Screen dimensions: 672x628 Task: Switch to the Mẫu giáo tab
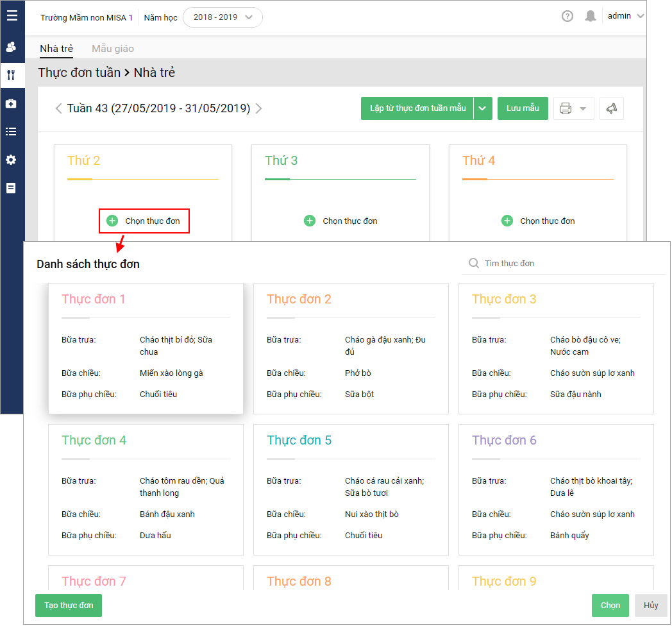(113, 49)
